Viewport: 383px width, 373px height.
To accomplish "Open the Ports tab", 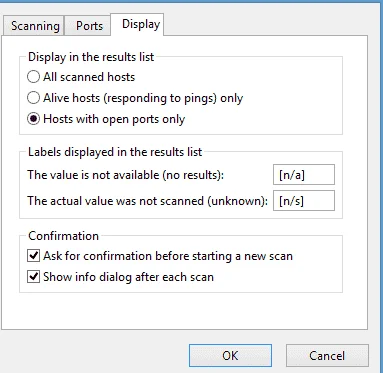I will [88, 26].
